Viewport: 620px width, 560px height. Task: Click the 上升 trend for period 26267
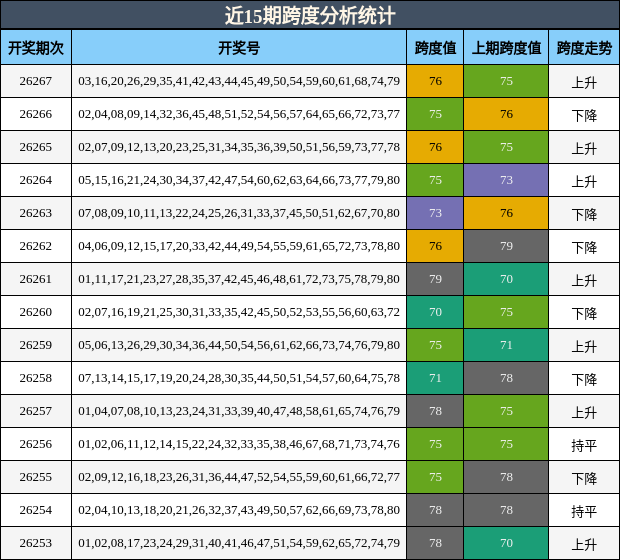[584, 83]
